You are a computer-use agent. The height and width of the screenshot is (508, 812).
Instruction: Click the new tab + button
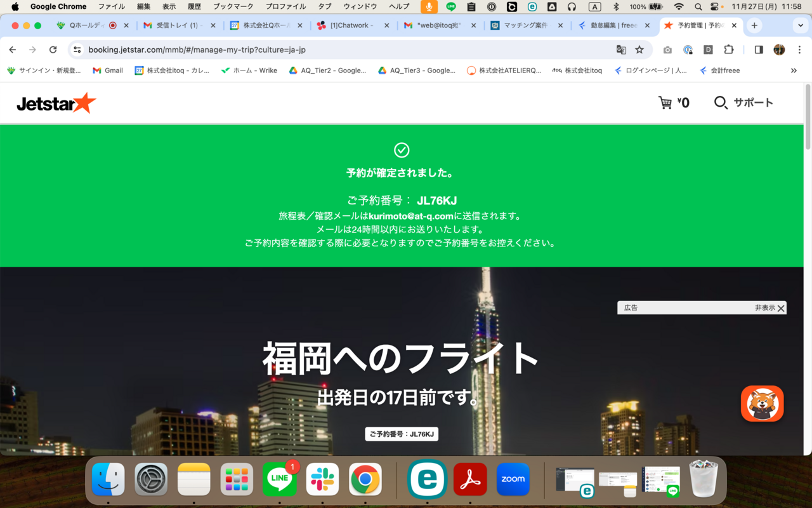click(753, 27)
